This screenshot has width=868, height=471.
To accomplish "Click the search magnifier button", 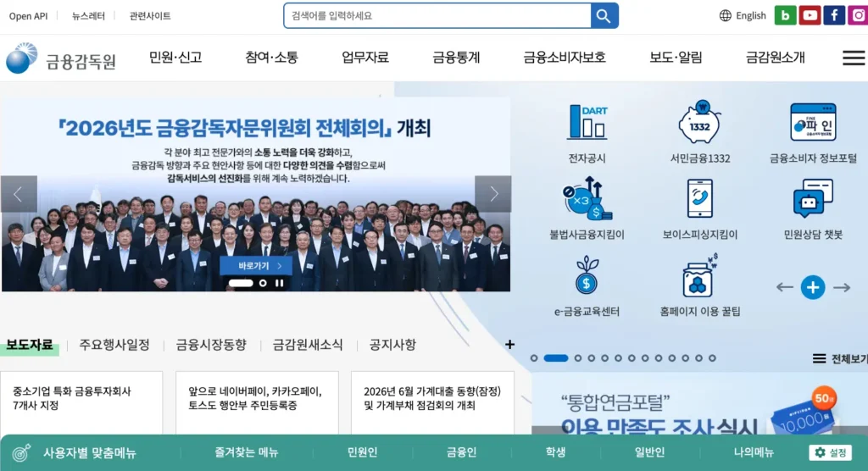I will [x=604, y=16].
